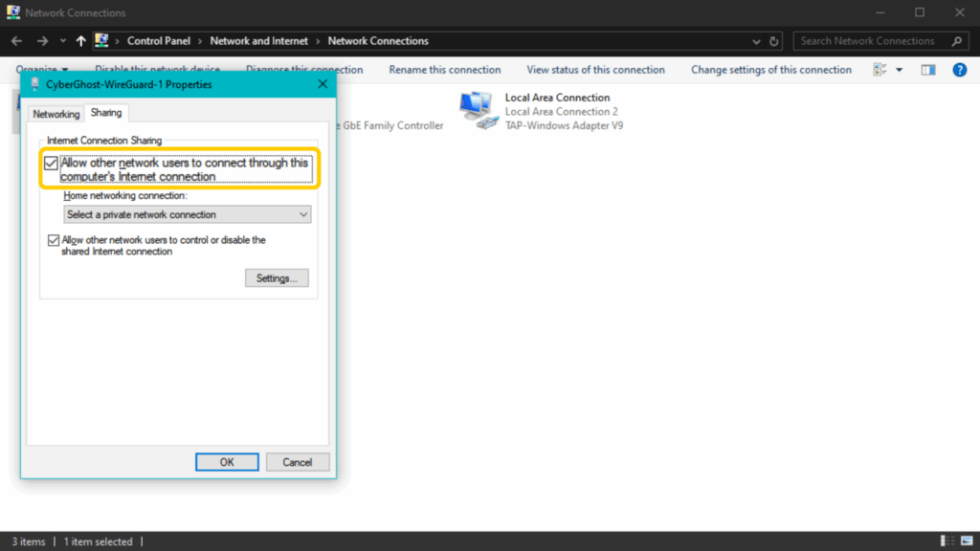Click the TAP-Windows Adapter V9 text
The height and width of the screenshot is (551, 980).
pos(565,125)
